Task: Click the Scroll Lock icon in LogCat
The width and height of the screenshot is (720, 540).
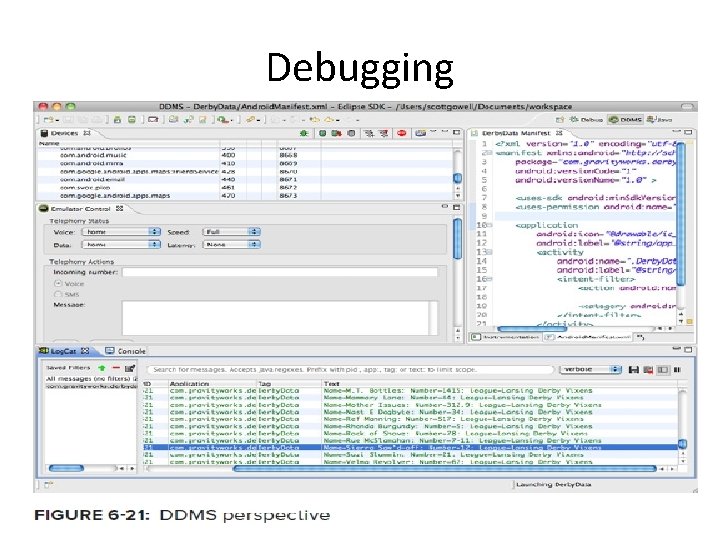Action: pos(677,370)
